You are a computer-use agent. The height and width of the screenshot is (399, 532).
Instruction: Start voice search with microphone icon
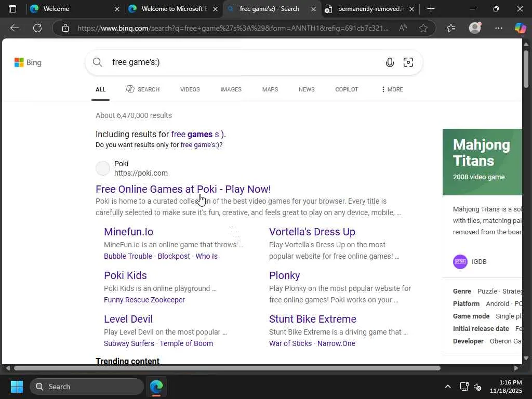click(x=390, y=62)
